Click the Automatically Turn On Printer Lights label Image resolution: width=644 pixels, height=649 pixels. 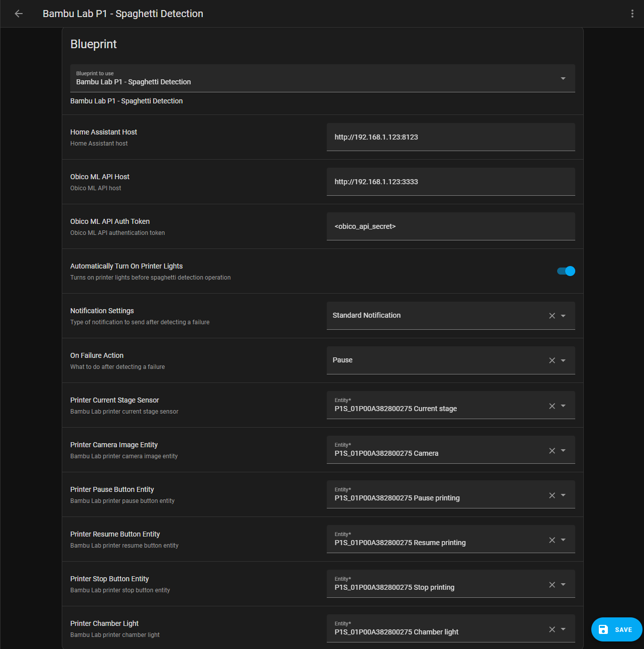coord(126,266)
